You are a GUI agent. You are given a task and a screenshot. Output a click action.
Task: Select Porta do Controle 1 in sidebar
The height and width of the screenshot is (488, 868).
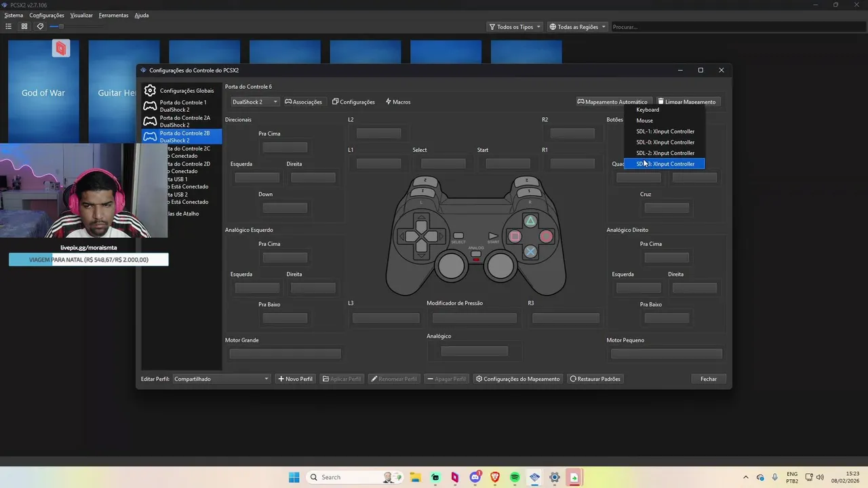(x=181, y=106)
